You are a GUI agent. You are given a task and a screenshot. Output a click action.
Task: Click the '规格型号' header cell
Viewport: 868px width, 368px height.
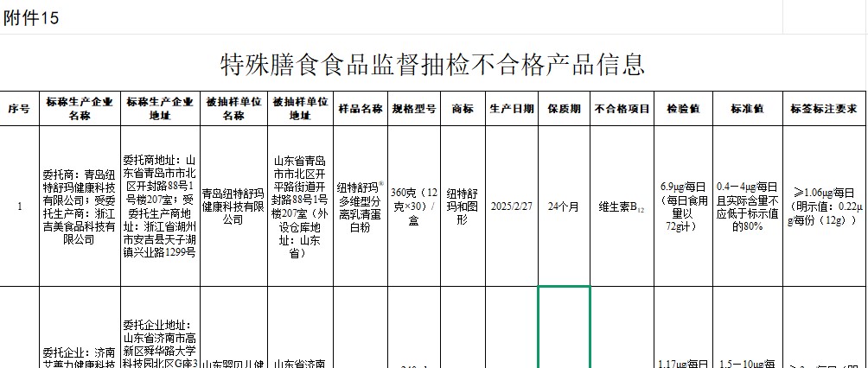(x=414, y=109)
